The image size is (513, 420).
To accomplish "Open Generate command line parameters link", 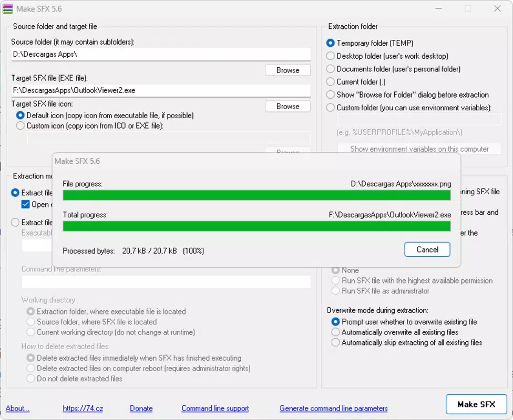I will [x=334, y=408].
